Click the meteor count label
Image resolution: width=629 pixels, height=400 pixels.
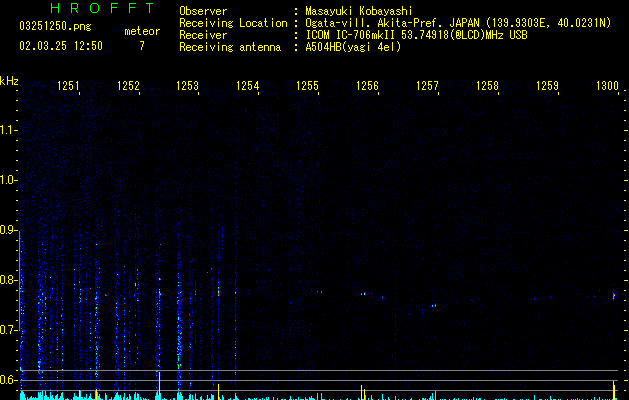pyautogui.click(x=142, y=31)
